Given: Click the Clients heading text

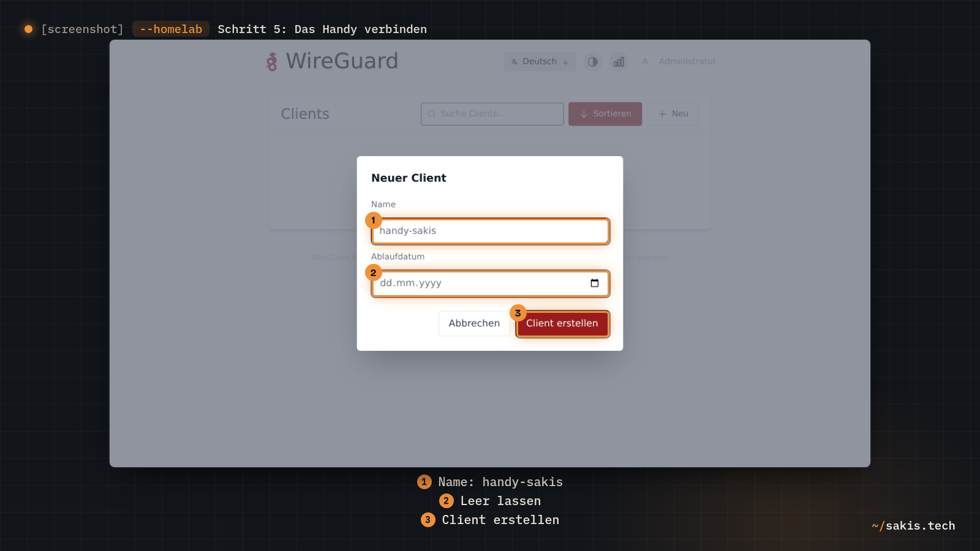Looking at the screenshot, I should click(x=305, y=114).
